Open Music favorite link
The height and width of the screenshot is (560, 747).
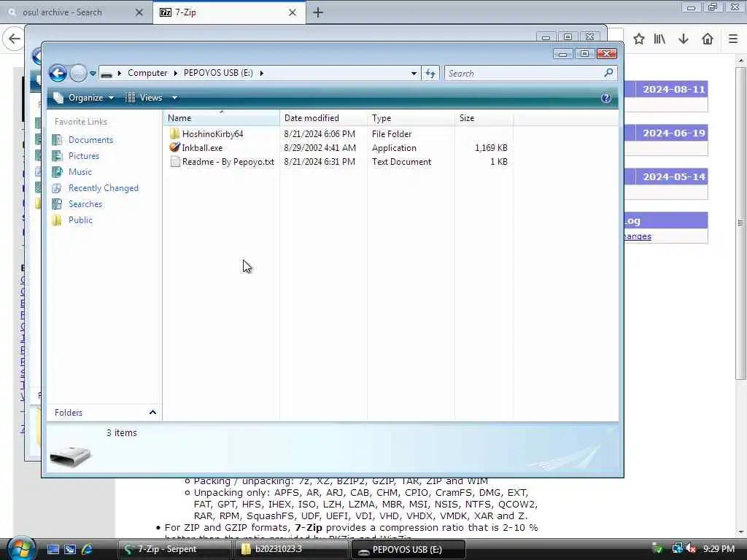(80, 172)
